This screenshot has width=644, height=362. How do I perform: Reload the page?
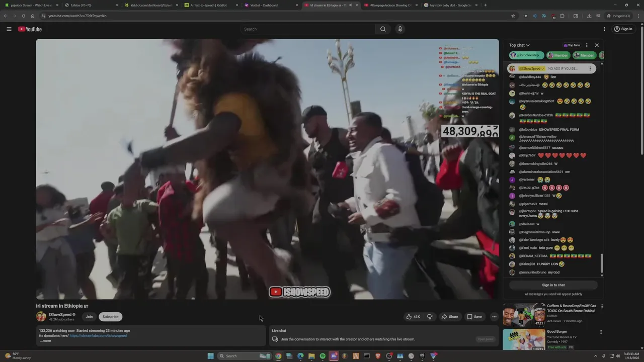pyautogui.click(x=23, y=16)
